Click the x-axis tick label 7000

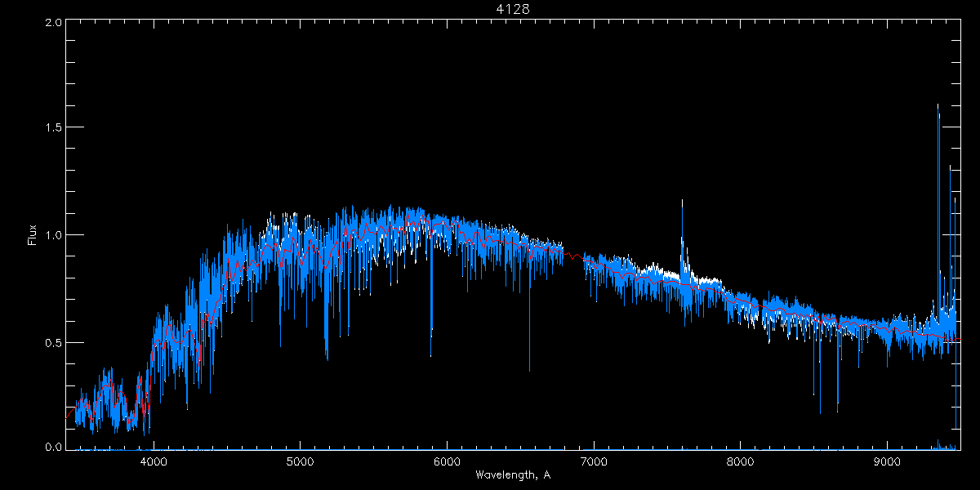pyautogui.click(x=594, y=461)
